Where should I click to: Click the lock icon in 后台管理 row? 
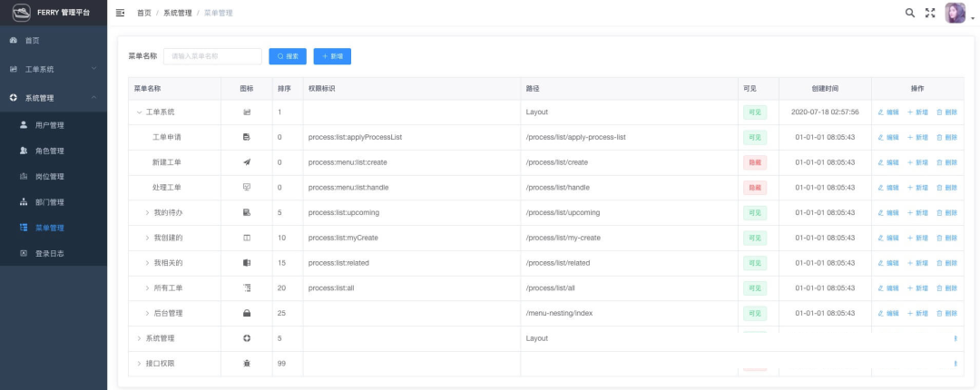click(x=246, y=313)
